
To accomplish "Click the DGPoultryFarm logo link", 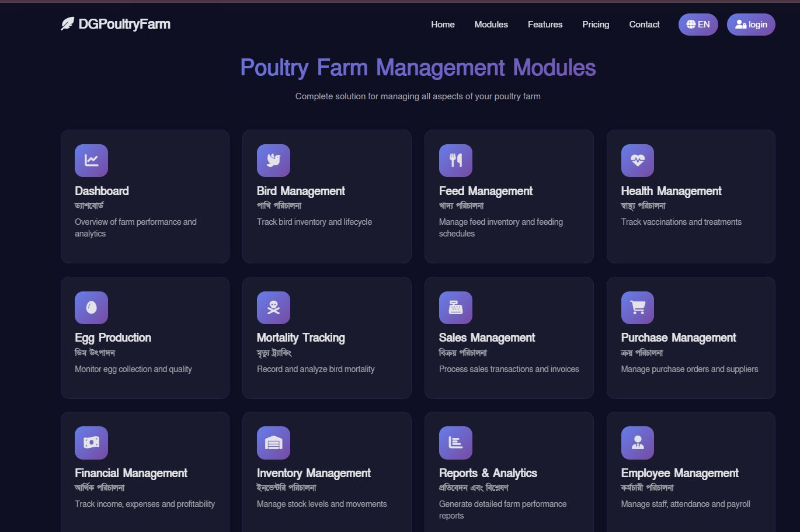I will 116,24.
